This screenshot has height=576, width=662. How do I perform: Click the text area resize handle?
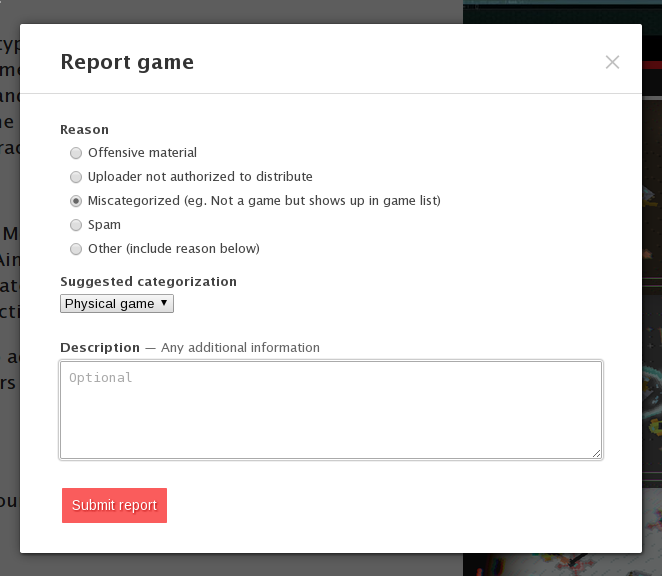coord(597,454)
